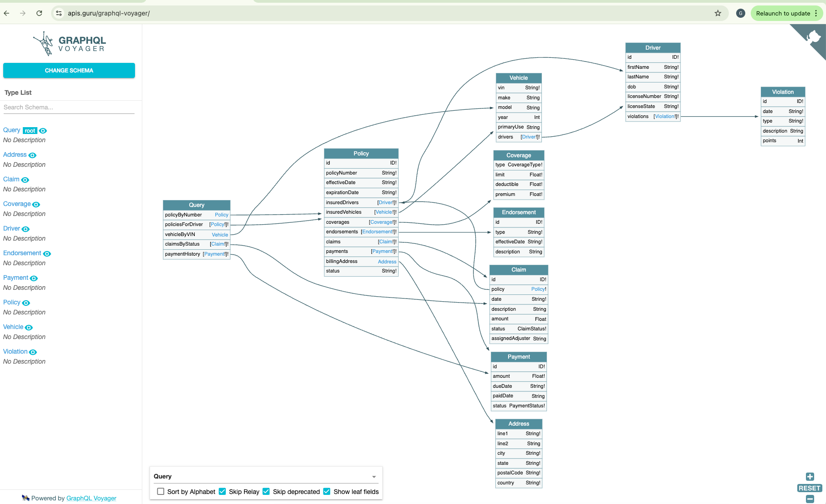Click the eye icon beside Vehicle type

point(29,328)
